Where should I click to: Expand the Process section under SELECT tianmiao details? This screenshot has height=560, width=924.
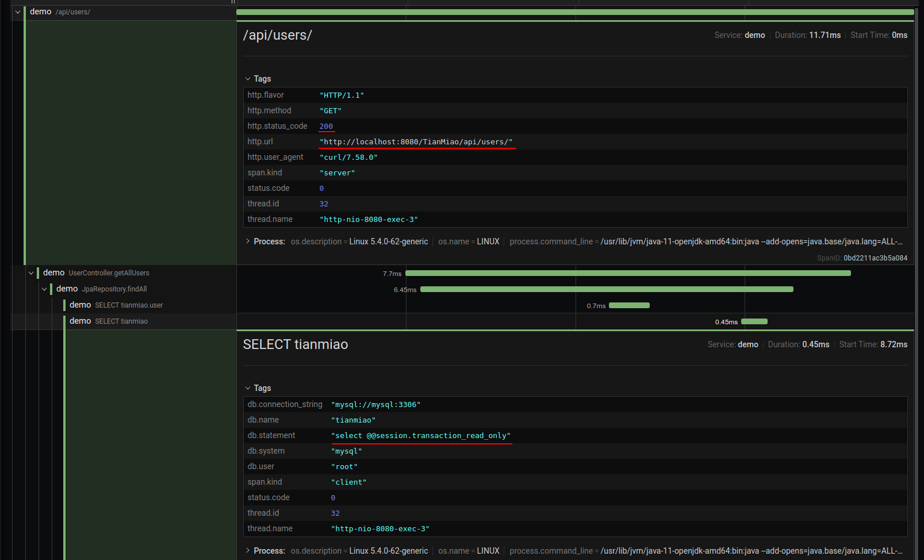click(x=265, y=551)
